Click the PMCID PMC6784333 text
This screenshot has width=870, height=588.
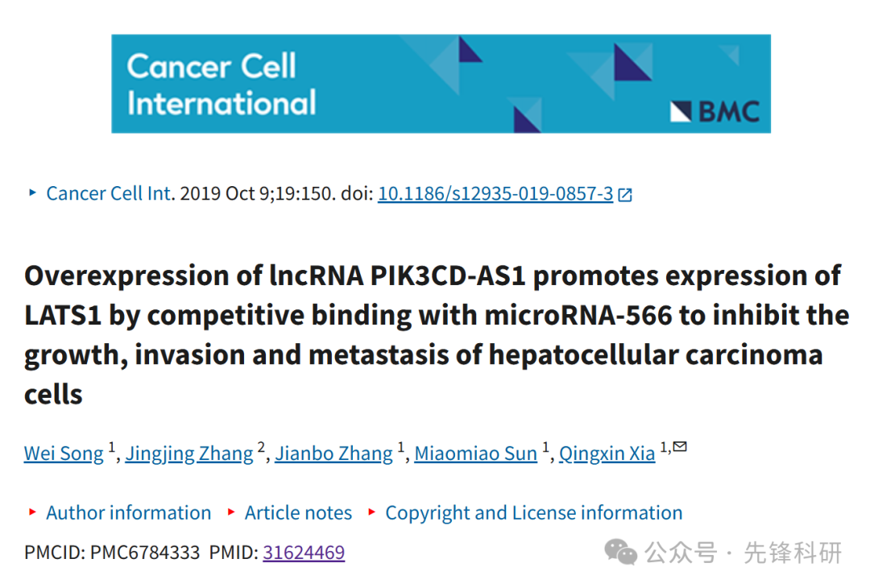[112, 553]
